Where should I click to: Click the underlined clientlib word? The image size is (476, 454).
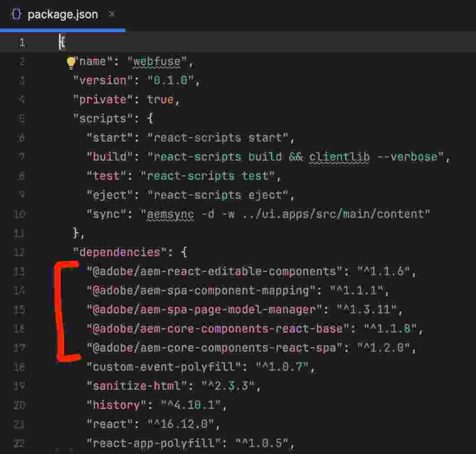tap(339, 157)
